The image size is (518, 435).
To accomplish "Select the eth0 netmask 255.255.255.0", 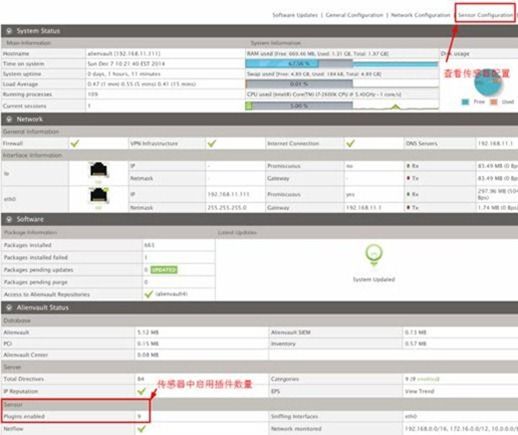I will pos(227,207).
